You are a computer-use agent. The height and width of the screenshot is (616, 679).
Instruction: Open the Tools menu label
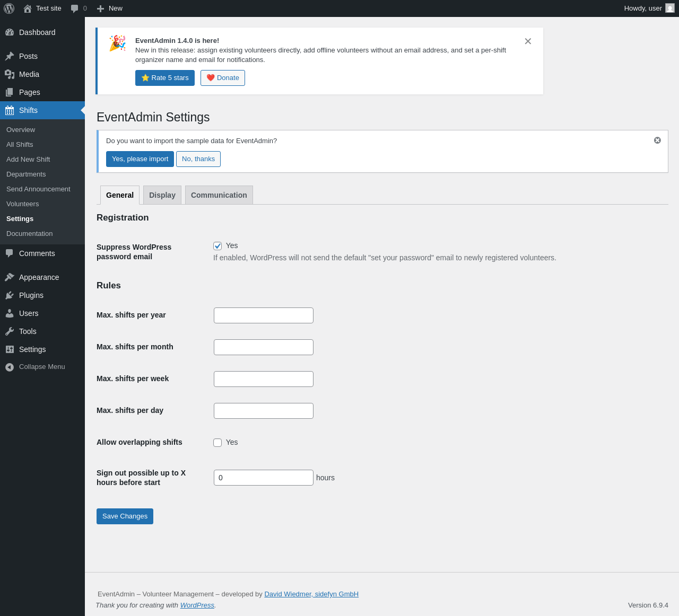pyautogui.click(x=28, y=331)
